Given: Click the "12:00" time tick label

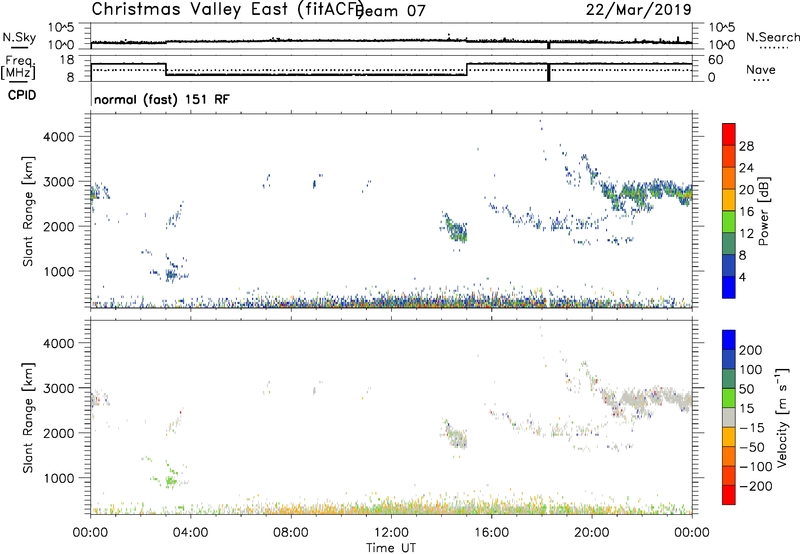Looking at the screenshot, I should tap(391, 533).
